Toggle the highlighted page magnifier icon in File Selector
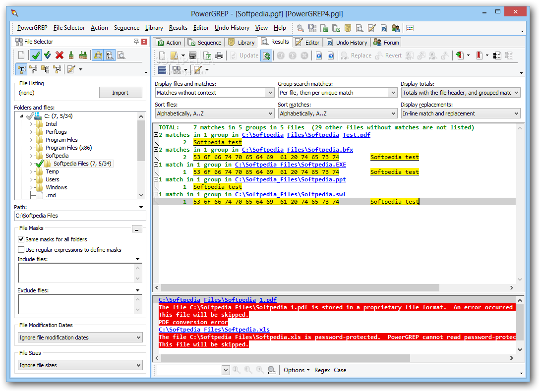This screenshot has width=540, height=392. point(110,55)
